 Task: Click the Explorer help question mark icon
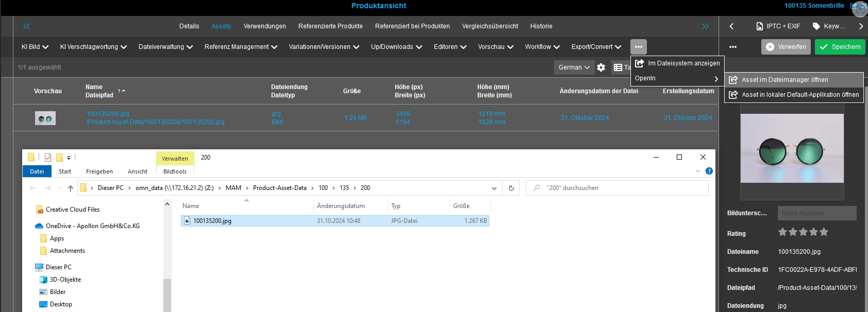tap(709, 171)
